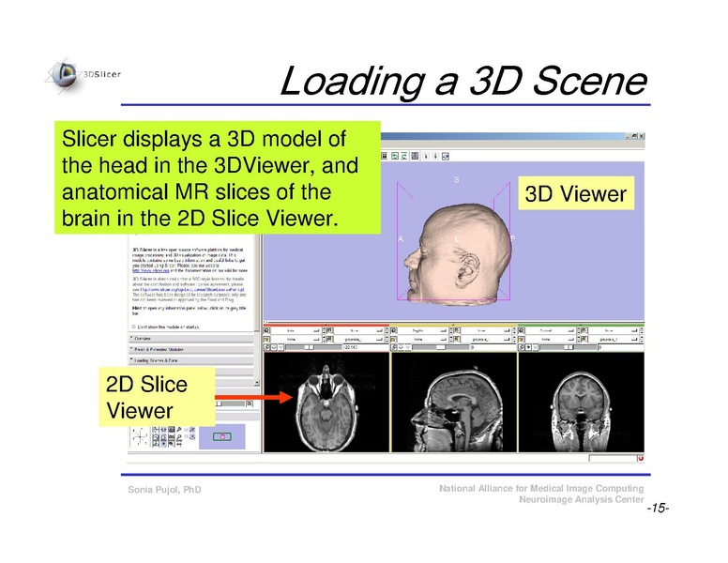Screen dimensions: 728x563
Task: Click the coronal brain slice image
Action: point(581,404)
